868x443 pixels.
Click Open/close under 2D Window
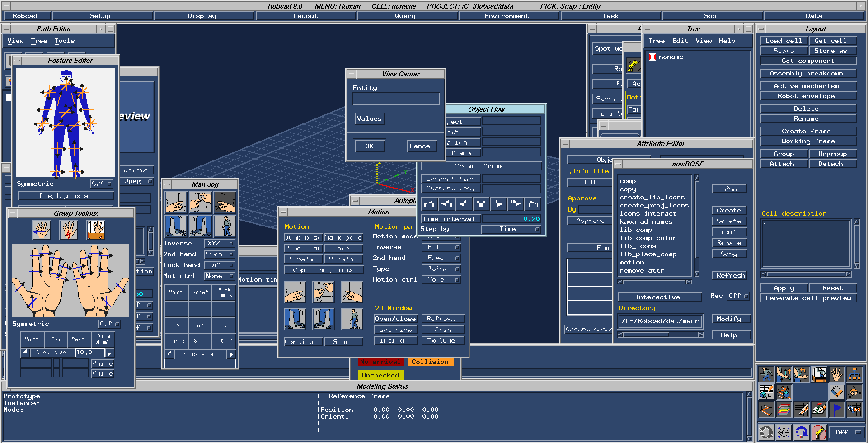tap(396, 319)
